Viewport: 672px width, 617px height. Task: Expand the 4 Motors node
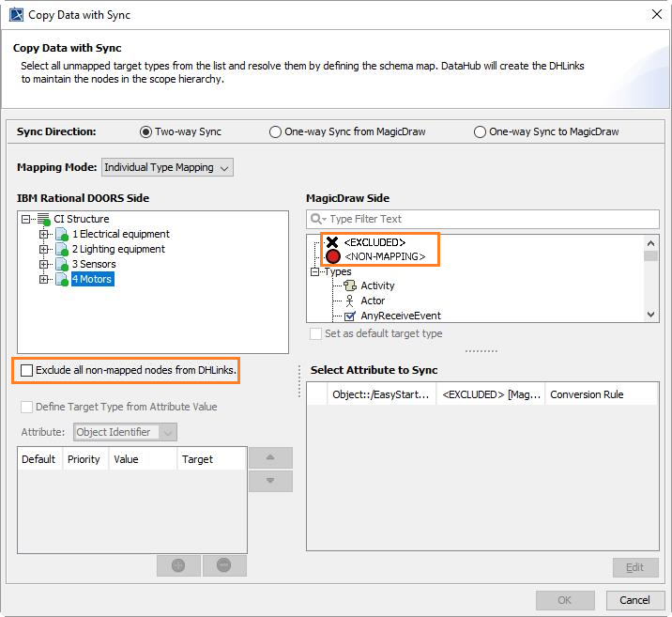pyautogui.click(x=44, y=279)
